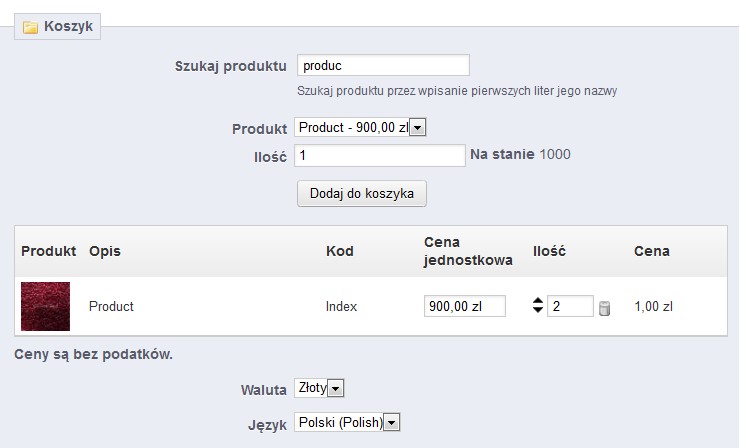
Task: Click the Dodaj do koszyka button
Action: tap(362, 193)
